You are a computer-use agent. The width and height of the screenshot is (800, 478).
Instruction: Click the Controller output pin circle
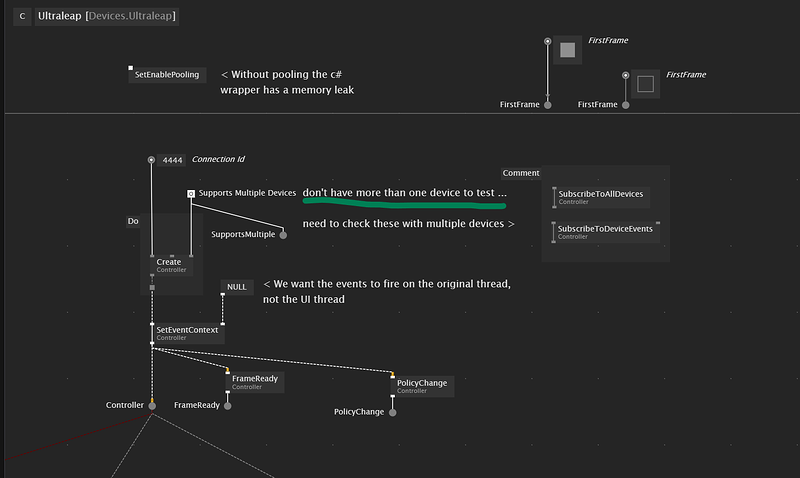point(152,406)
